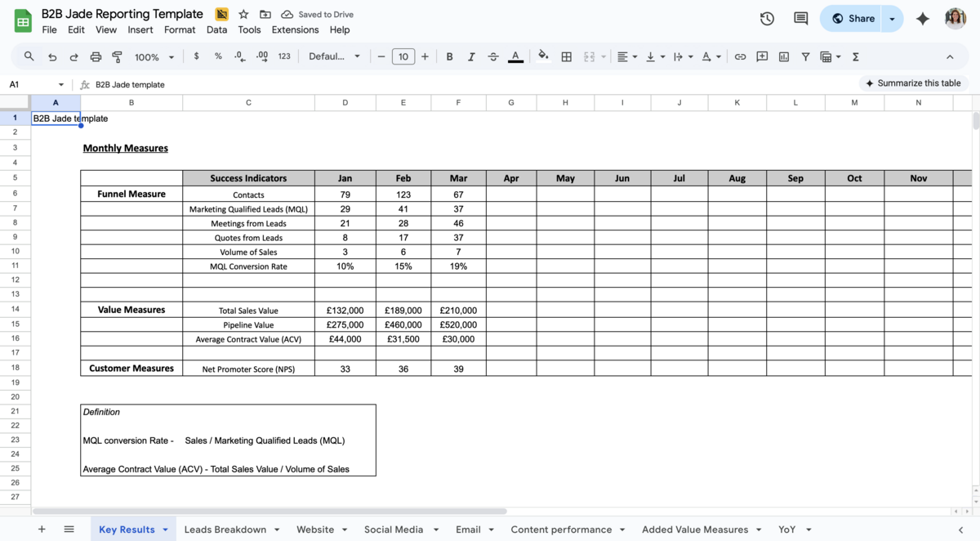Undo the last action

click(x=52, y=56)
